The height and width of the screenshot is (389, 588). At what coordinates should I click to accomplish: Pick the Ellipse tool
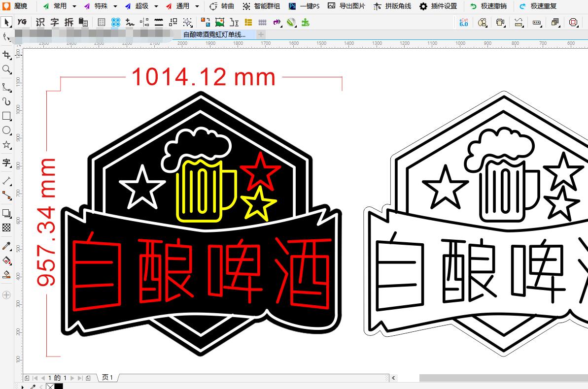6,130
